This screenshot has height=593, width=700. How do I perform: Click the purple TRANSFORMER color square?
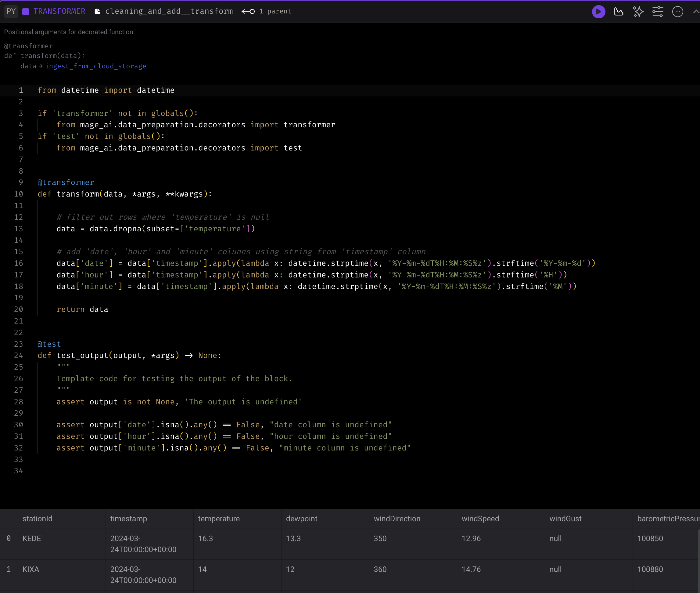tap(26, 12)
